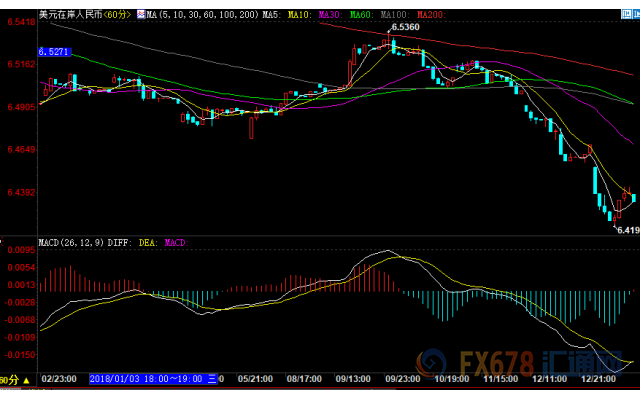Click the DIFF legend label
Viewport: 640px width, 400px height.
(120, 243)
